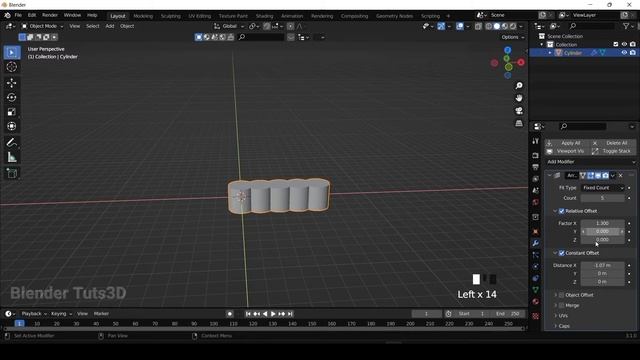
Task: Switch to the Sculpting workspace tab
Action: 171,16
